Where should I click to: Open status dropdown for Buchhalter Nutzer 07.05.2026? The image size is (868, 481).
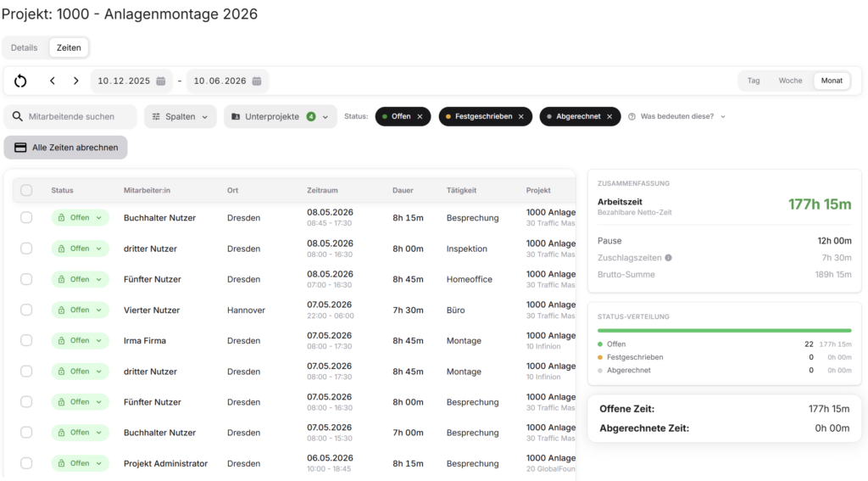(81, 433)
